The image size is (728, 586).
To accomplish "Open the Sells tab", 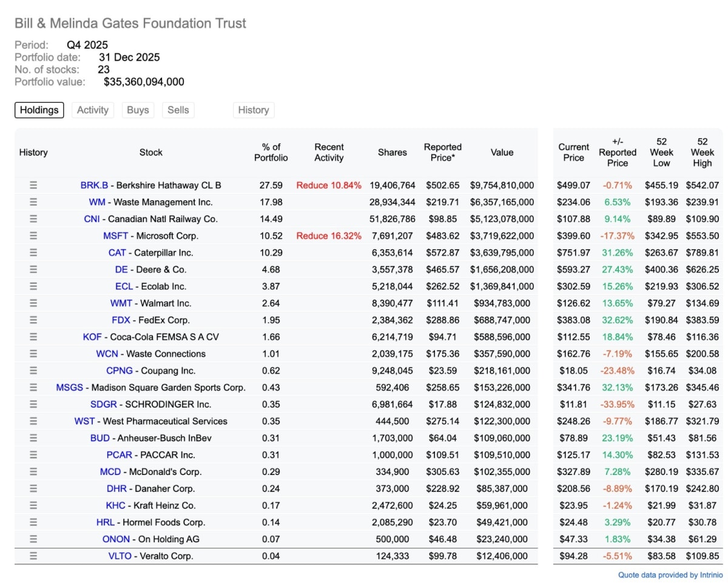I will coord(178,110).
